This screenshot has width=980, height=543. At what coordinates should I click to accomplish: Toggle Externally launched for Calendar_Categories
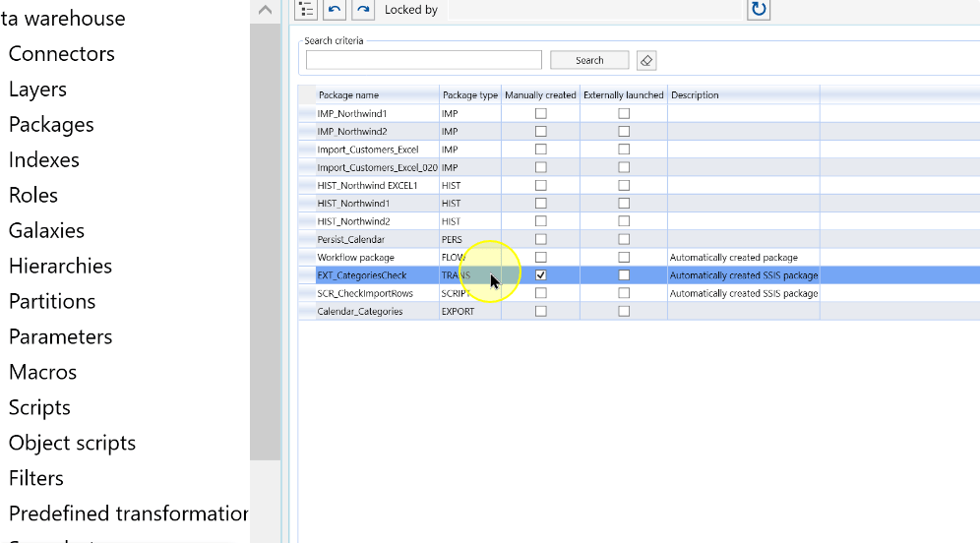coord(624,311)
